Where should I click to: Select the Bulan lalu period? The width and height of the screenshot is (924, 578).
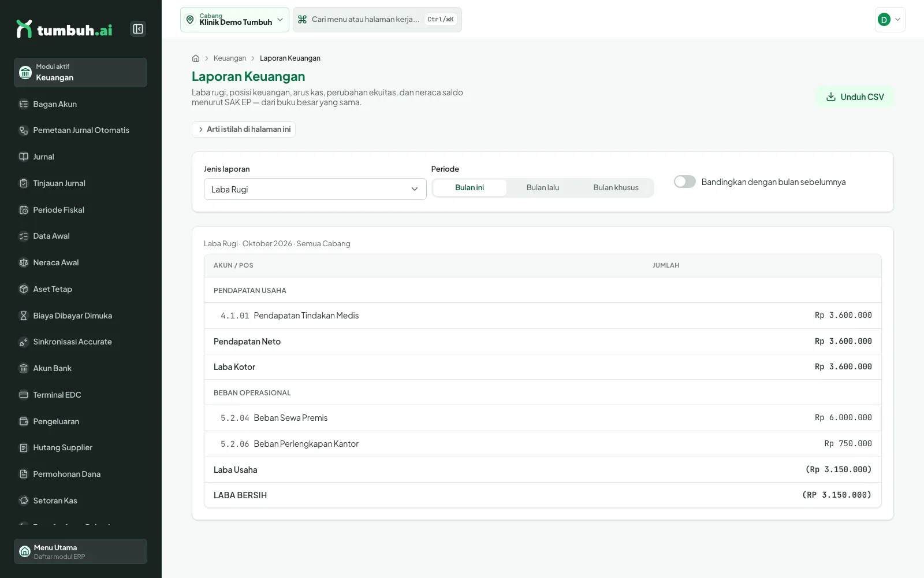(543, 188)
